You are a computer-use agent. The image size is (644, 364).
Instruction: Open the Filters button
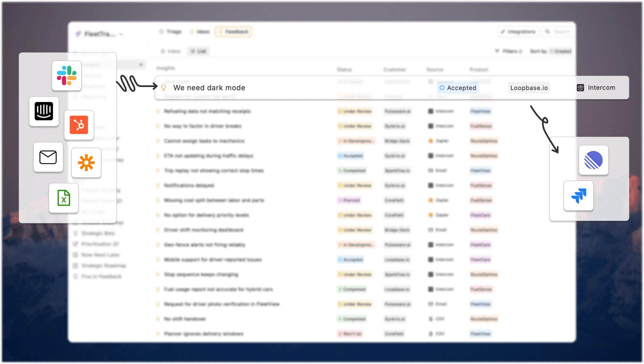pos(508,51)
